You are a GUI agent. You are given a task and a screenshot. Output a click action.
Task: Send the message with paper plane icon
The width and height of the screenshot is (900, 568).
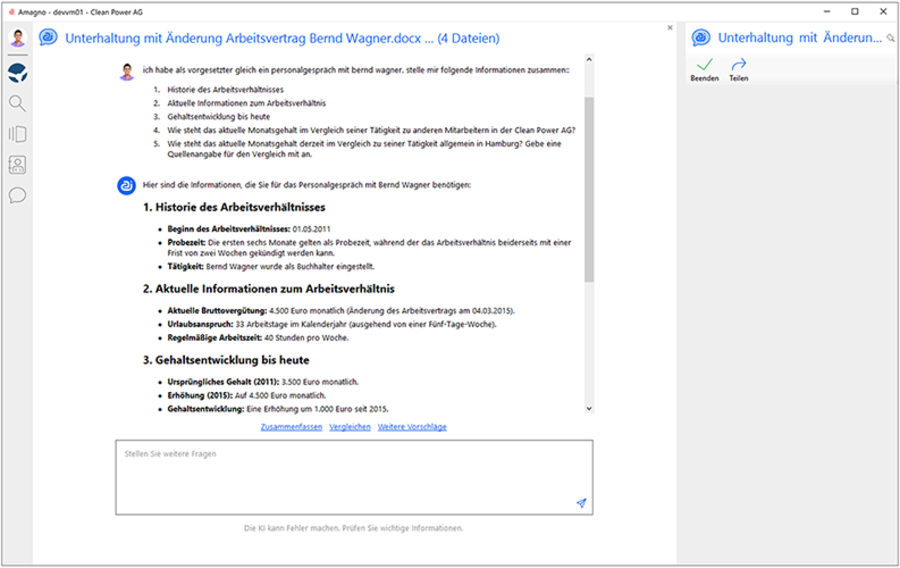coord(581,503)
